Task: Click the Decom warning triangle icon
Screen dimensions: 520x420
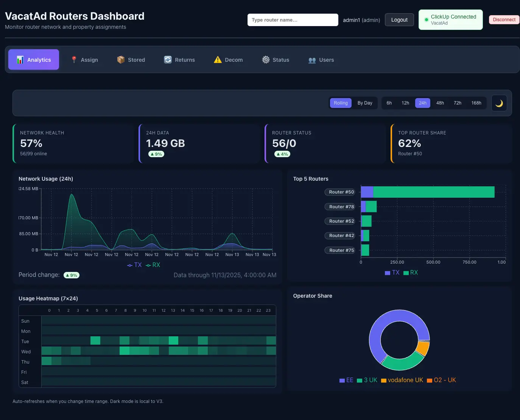Action: 218,59
